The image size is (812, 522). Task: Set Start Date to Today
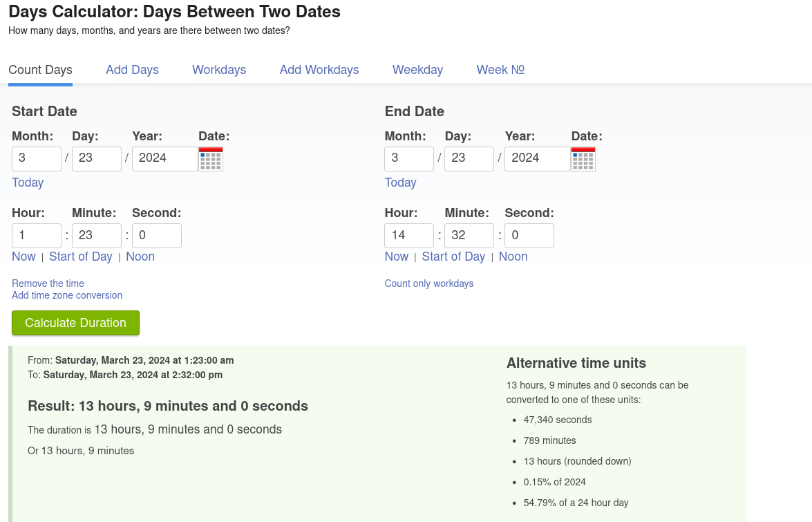coord(28,183)
